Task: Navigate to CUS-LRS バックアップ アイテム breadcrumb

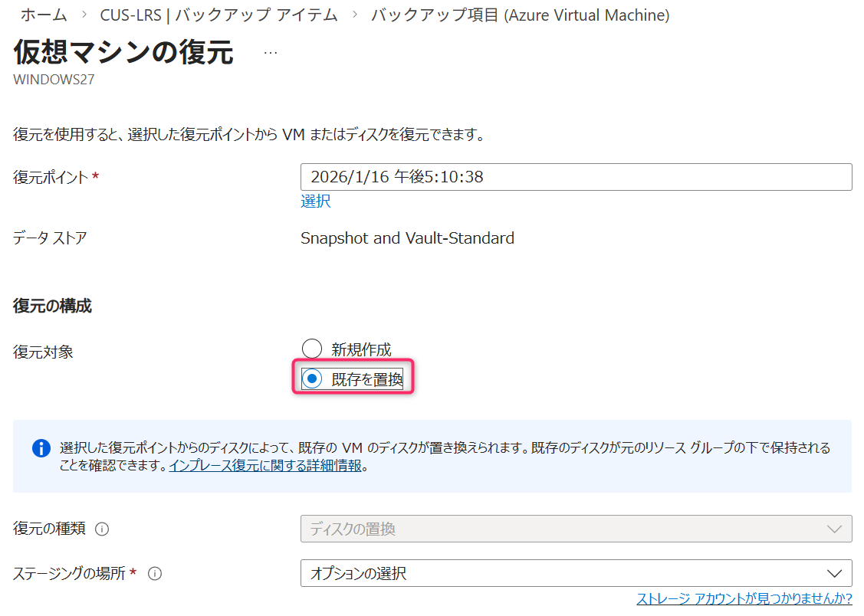Action: [218, 15]
